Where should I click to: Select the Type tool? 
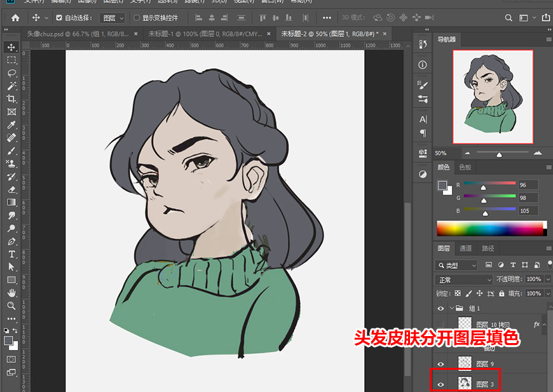point(11,254)
